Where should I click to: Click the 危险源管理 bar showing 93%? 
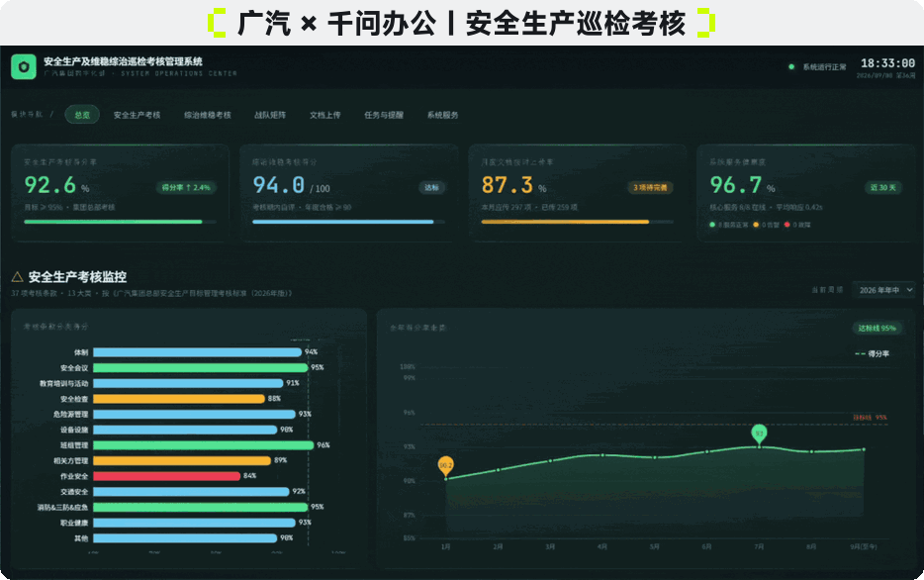click(x=195, y=414)
